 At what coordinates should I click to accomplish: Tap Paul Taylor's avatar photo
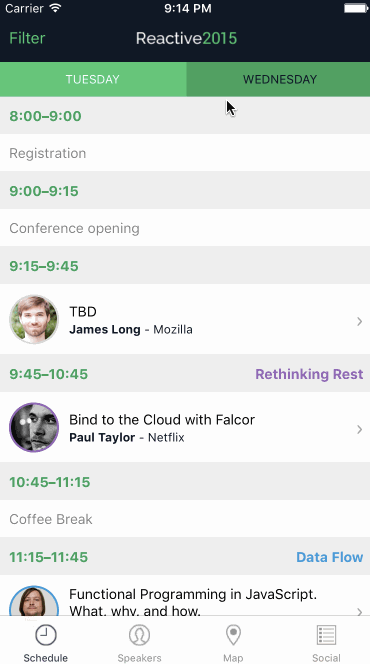[34, 427]
